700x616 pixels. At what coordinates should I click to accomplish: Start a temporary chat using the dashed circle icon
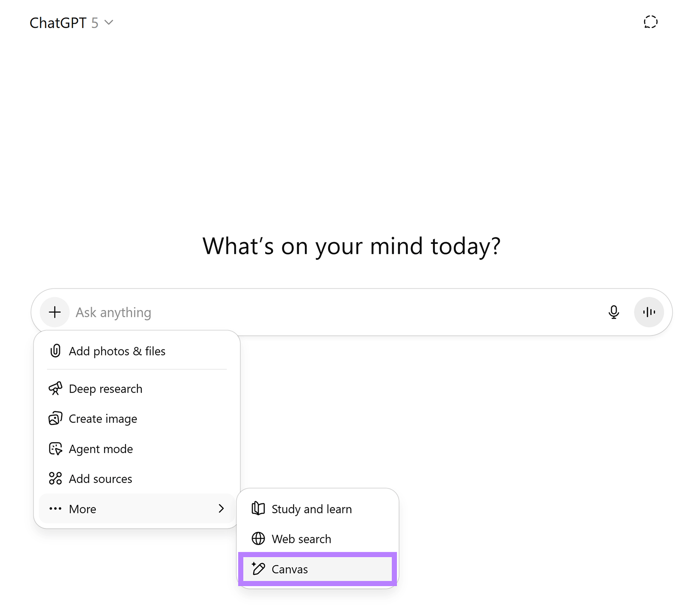tap(651, 22)
